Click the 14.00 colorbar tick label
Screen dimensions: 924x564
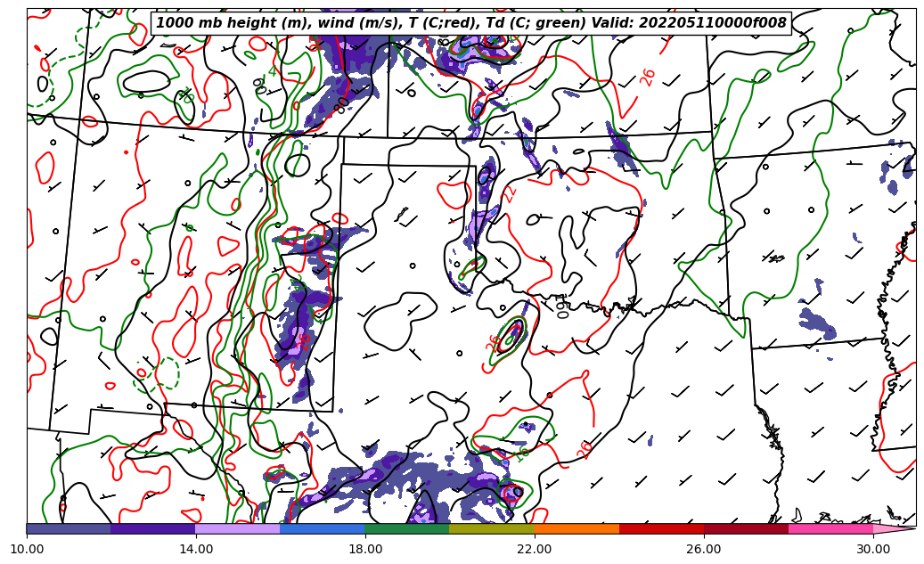(196, 549)
